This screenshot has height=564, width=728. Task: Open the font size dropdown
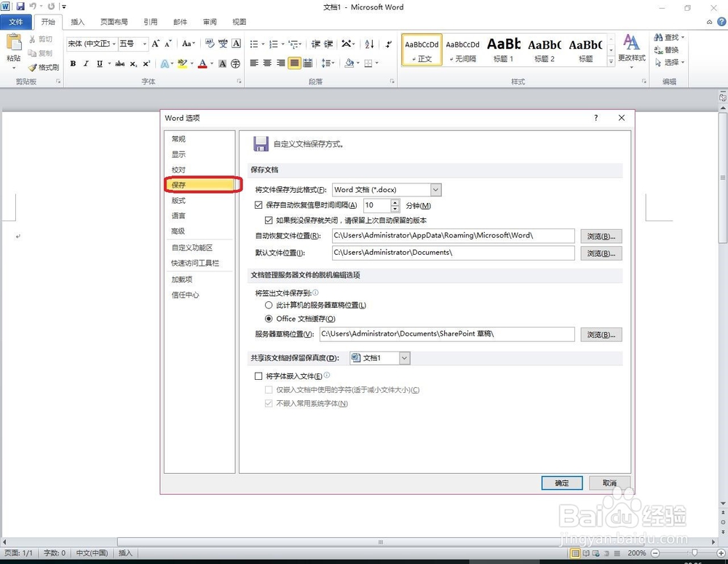[x=145, y=44]
